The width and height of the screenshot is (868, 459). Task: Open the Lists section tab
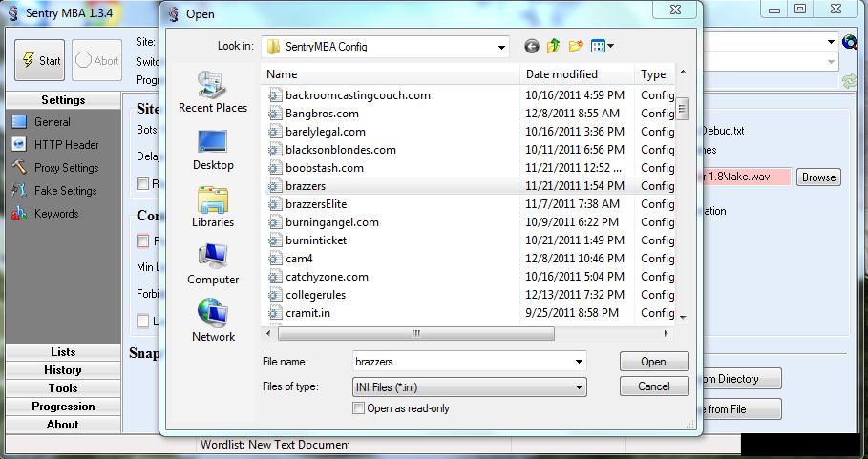click(63, 352)
